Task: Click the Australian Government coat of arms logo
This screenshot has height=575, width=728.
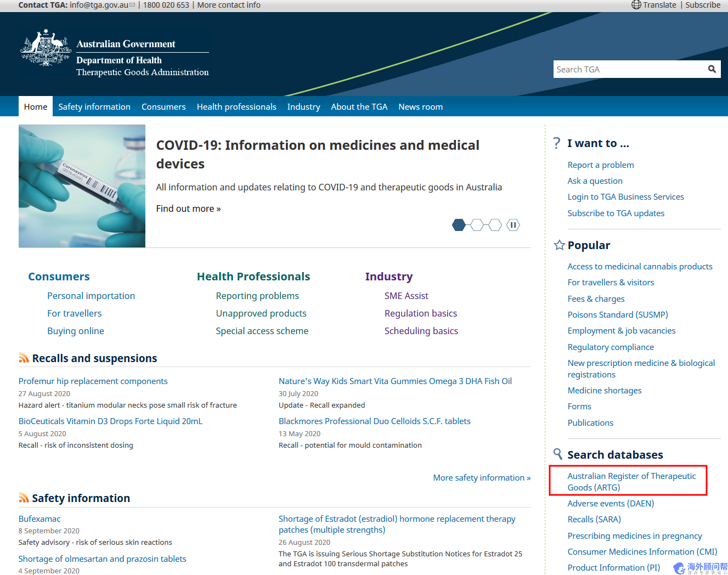Action: 46,48
